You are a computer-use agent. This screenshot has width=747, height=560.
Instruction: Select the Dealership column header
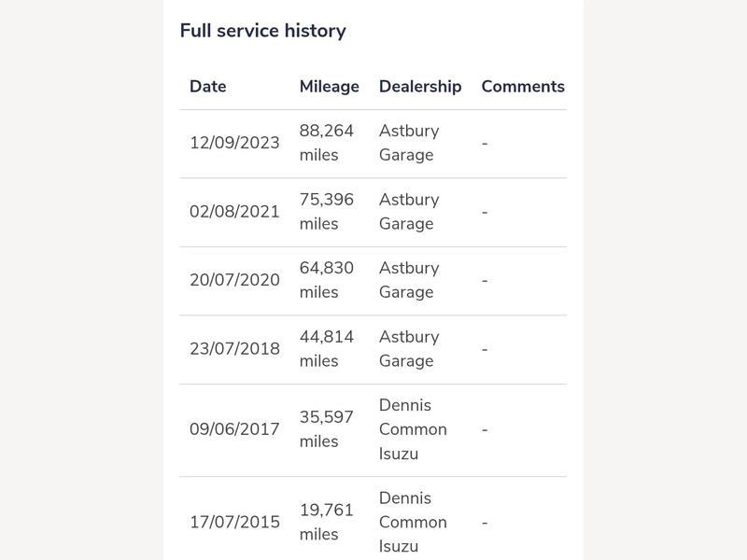click(x=420, y=87)
